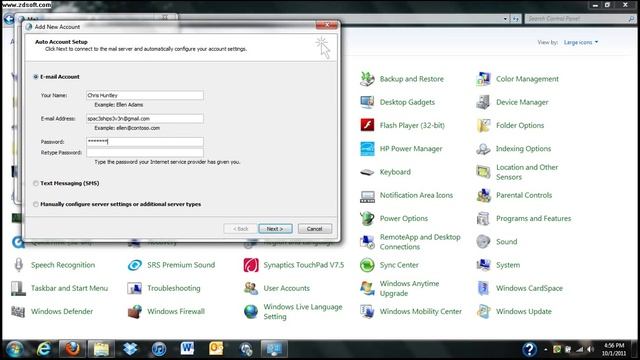Viewport: 640px width, 360px height.
Task: Open Indexing Options icon
Action: point(483,149)
